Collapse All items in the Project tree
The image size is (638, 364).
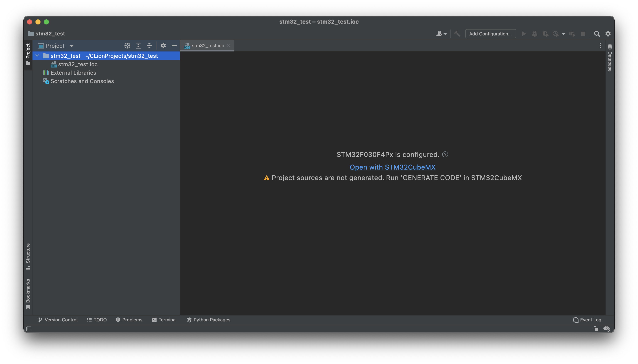click(x=149, y=46)
